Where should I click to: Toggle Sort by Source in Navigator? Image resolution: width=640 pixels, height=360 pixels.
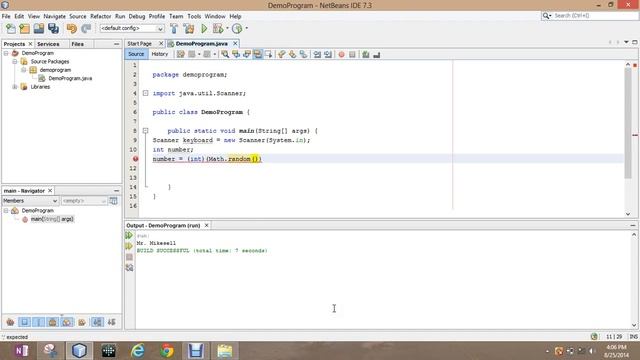point(111,322)
